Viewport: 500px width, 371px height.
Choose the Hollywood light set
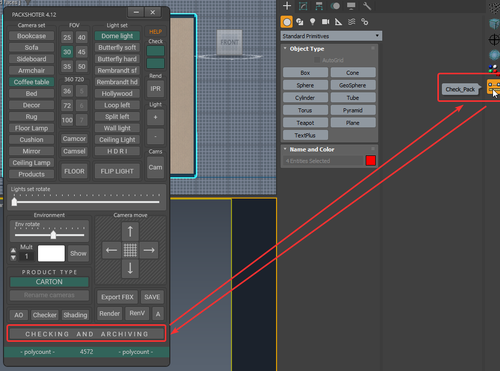[x=117, y=94]
